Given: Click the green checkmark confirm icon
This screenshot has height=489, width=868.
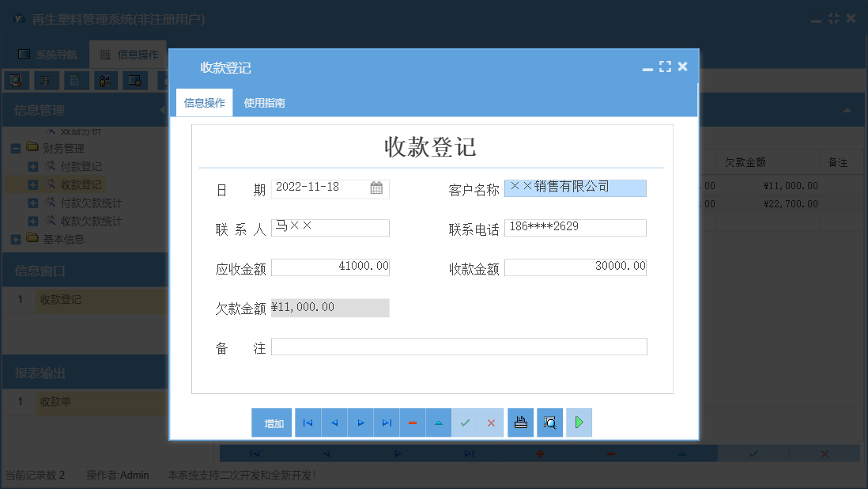Looking at the screenshot, I should (x=465, y=422).
